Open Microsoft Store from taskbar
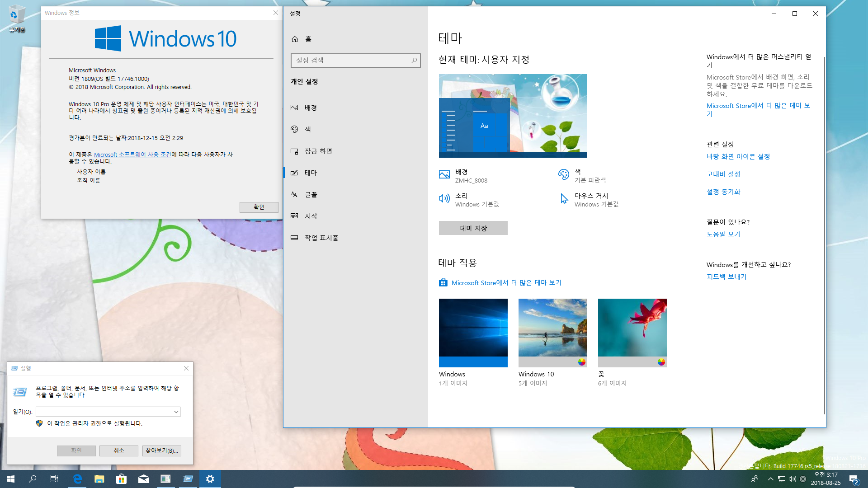 click(122, 479)
